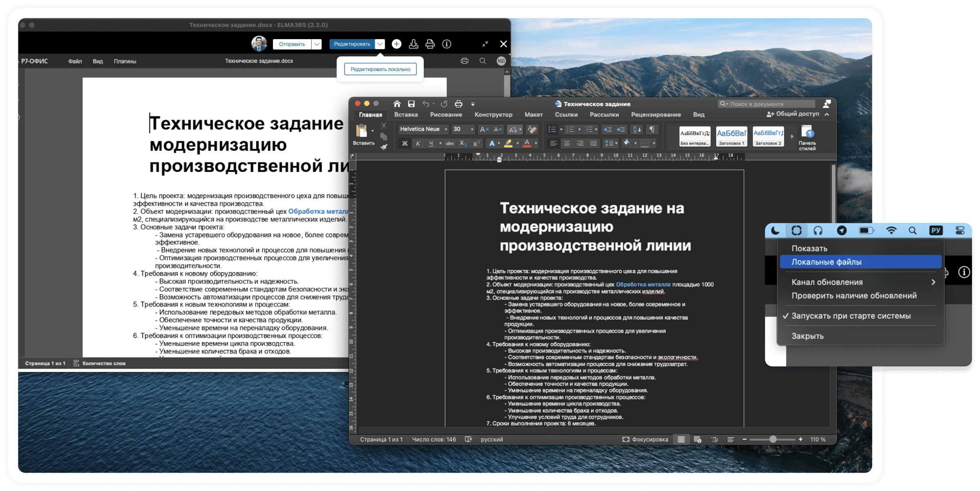Open print dialog via the printer icon

click(458, 103)
